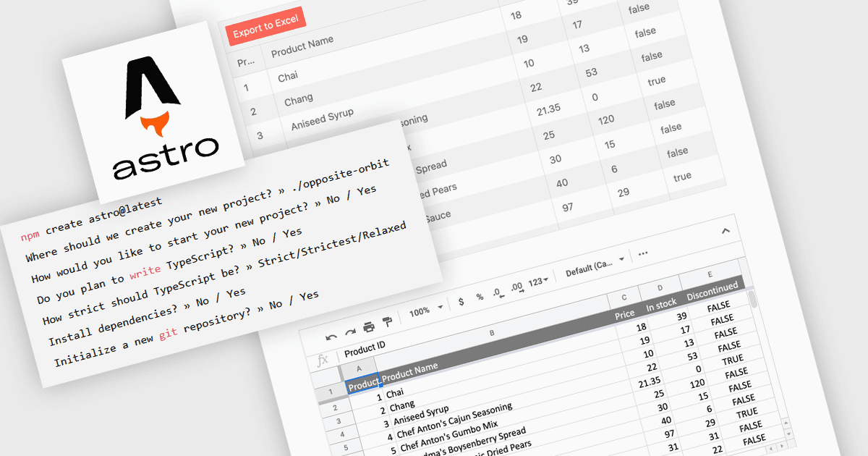The image size is (868, 456).
Task: Click the npm create astro@latest command line
Action: pyautogui.click(x=92, y=219)
